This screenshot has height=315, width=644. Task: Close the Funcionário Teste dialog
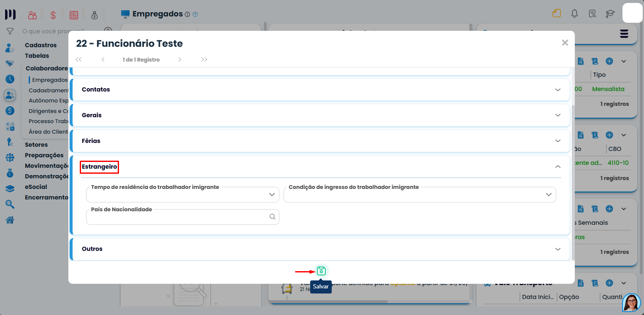pyautogui.click(x=565, y=43)
